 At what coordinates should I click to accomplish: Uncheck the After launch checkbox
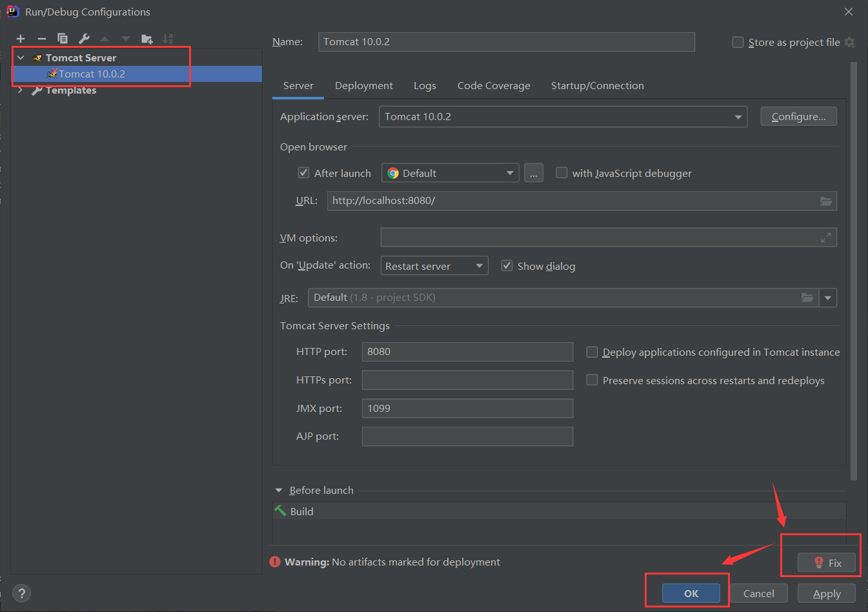click(x=303, y=172)
